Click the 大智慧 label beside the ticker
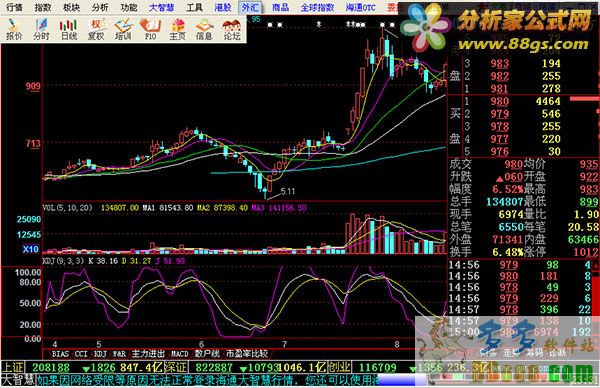This screenshot has width=600, height=388. [x=19, y=380]
